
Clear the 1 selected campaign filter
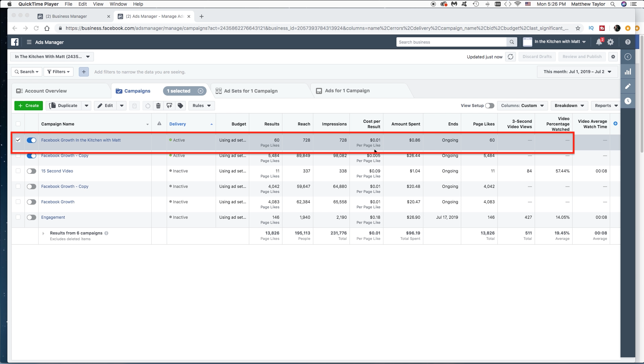pyautogui.click(x=201, y=91)
